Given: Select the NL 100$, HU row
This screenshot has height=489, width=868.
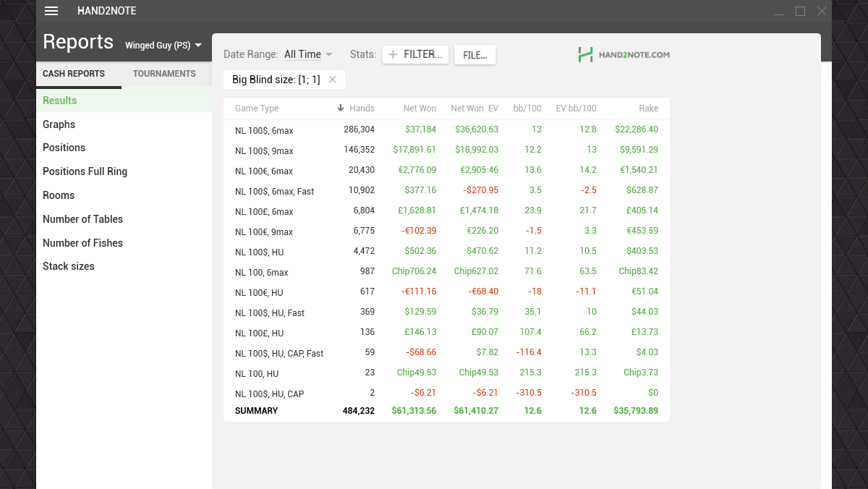Looking at the screenshot, I should [x=446, y=252].
